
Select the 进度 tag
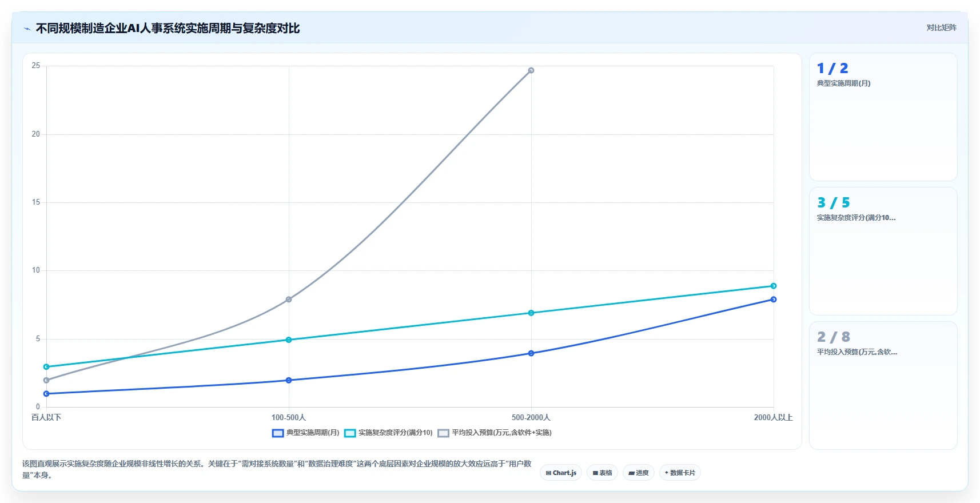coord(639,473)
